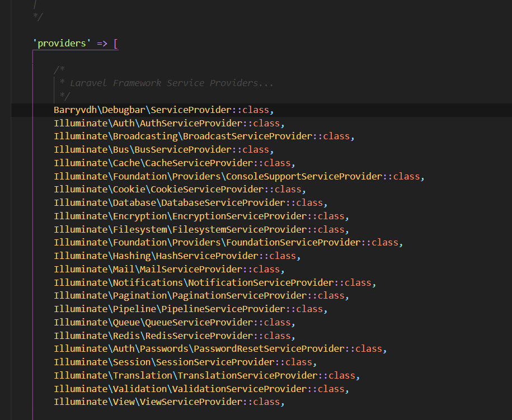Click the MailServiceProvider line

169,270
